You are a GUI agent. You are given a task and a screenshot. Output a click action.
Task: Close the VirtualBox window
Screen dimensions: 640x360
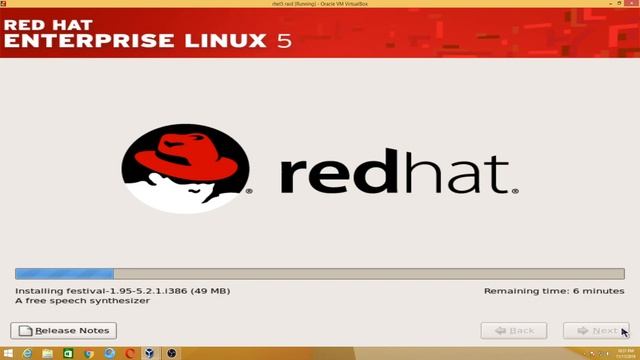tap(632, 3)
